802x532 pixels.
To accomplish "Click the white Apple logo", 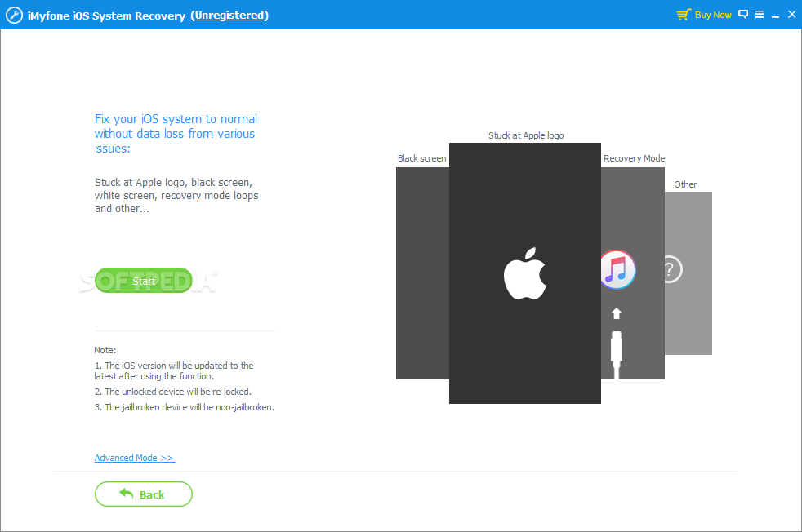I will coord(525,274).
